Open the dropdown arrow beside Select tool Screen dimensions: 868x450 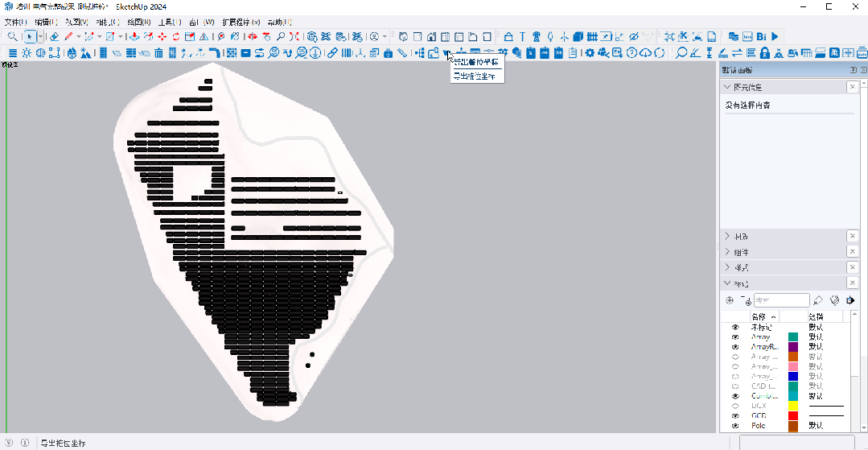click(x=41, y=37)
